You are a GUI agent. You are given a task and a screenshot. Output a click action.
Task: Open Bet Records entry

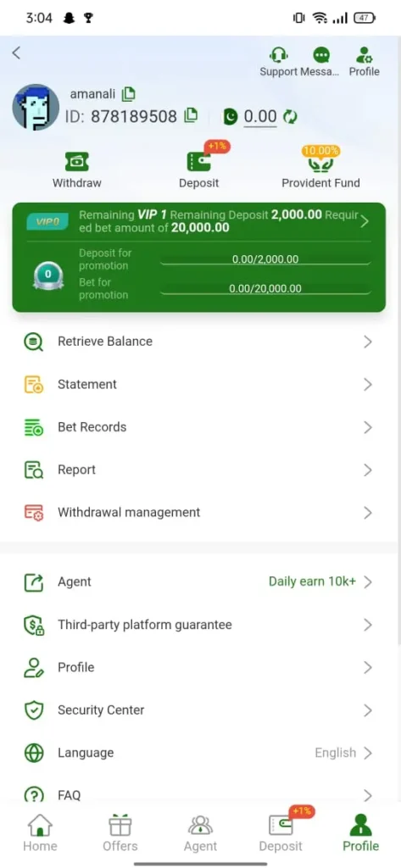point(200,427)
